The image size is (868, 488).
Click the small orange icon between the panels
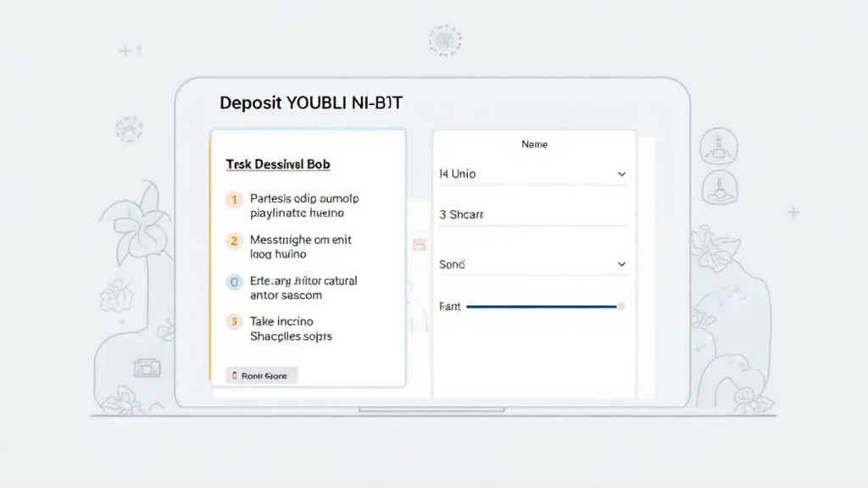coord(419,245)
